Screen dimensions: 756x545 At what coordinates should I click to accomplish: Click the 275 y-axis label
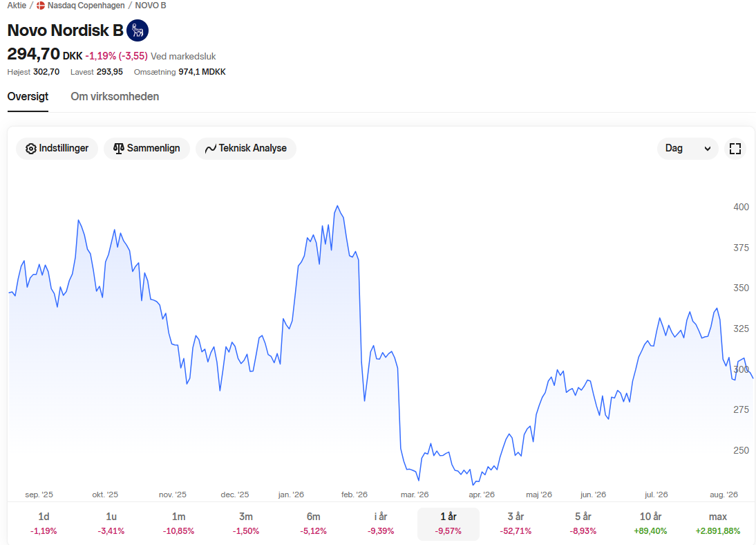(x=741, y=409)
